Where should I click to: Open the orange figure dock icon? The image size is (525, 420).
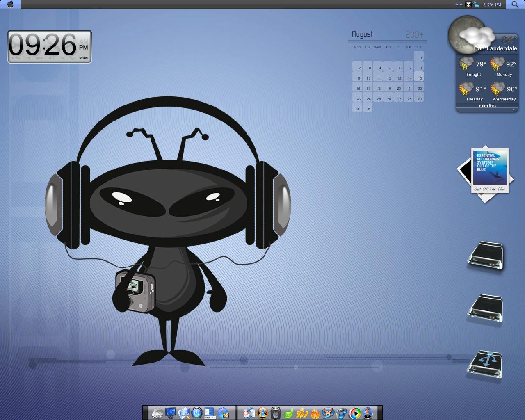(x=262, y=413)
